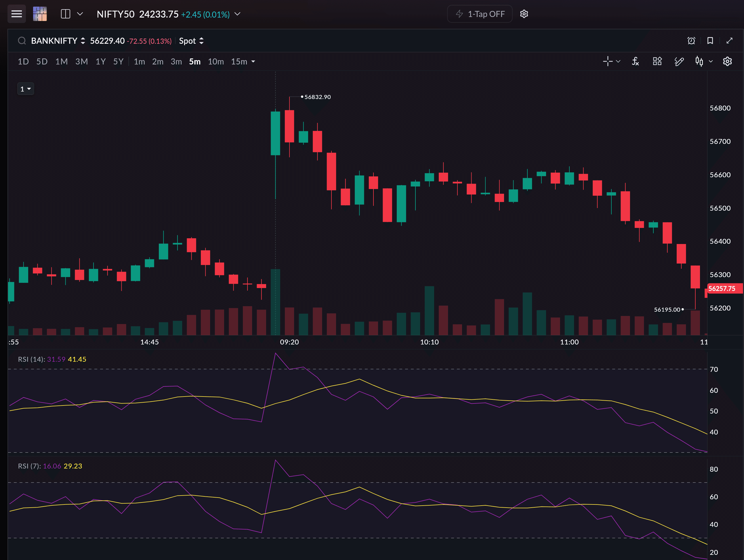Click the NIFTY50 index ticker

115,14
